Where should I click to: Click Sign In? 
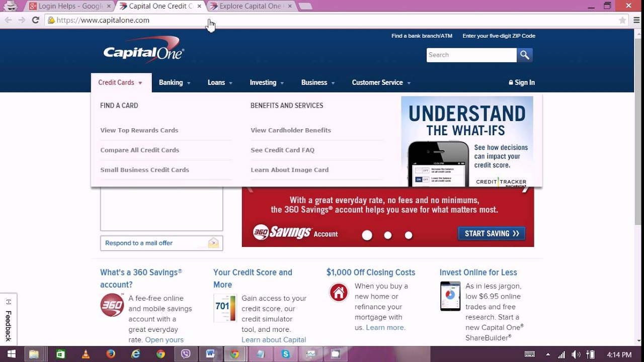tap(522, 82)
